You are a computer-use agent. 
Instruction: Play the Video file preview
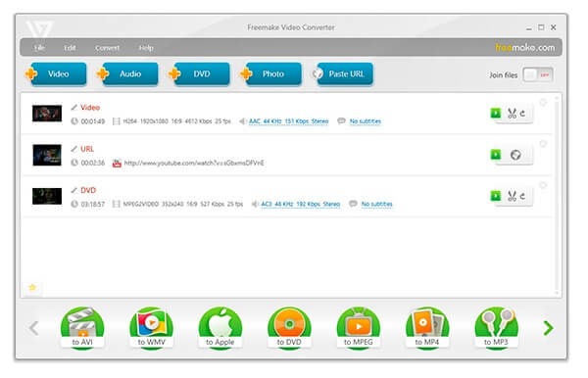(495, 113)
